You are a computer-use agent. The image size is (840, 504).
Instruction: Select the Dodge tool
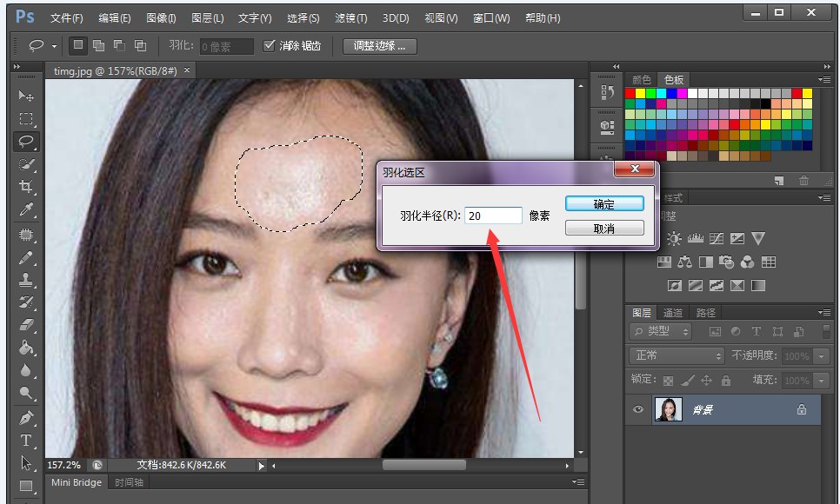point(26,393)
